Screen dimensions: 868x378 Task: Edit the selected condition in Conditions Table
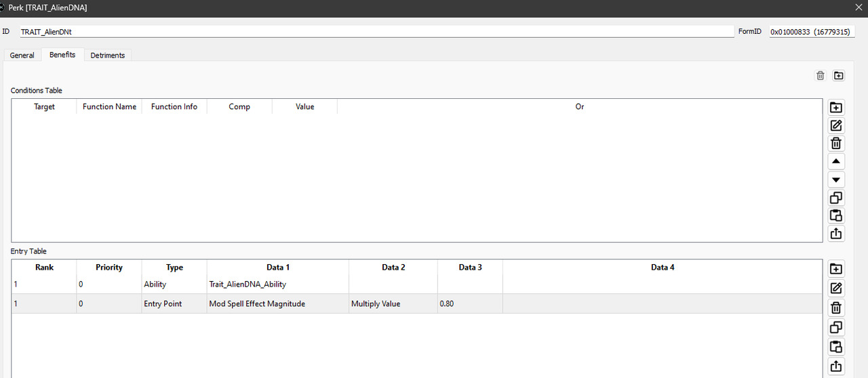tap(836, 125)
